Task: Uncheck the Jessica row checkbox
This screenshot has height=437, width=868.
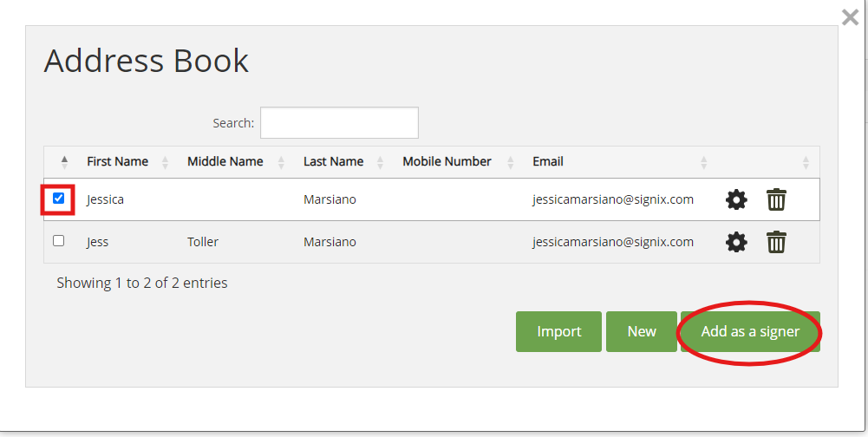Action: pos(58,199)
